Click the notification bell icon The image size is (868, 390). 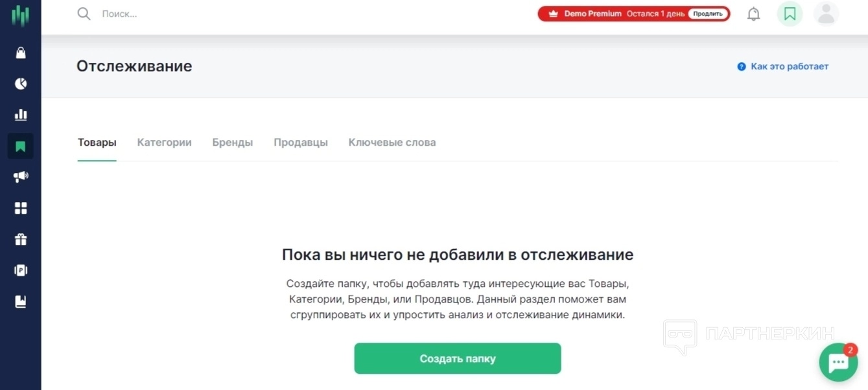click(753, 14)
